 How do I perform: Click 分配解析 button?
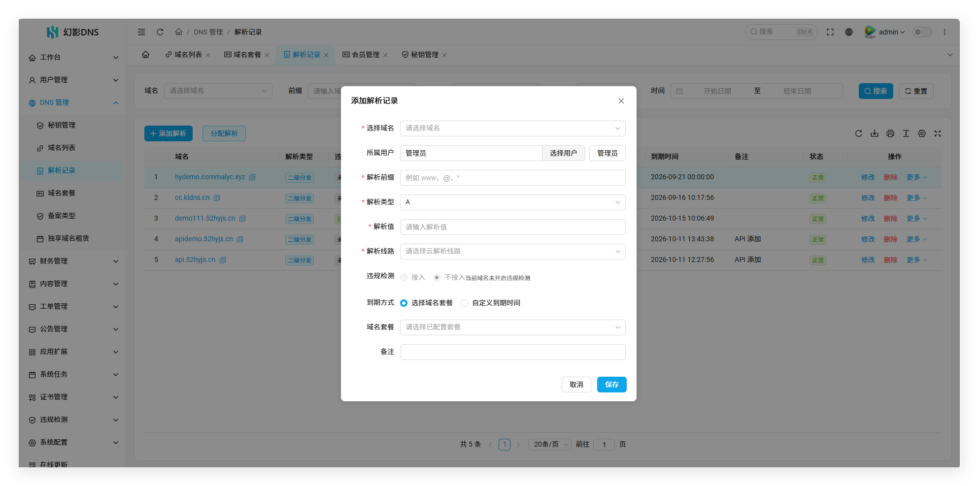pos(224,133)
